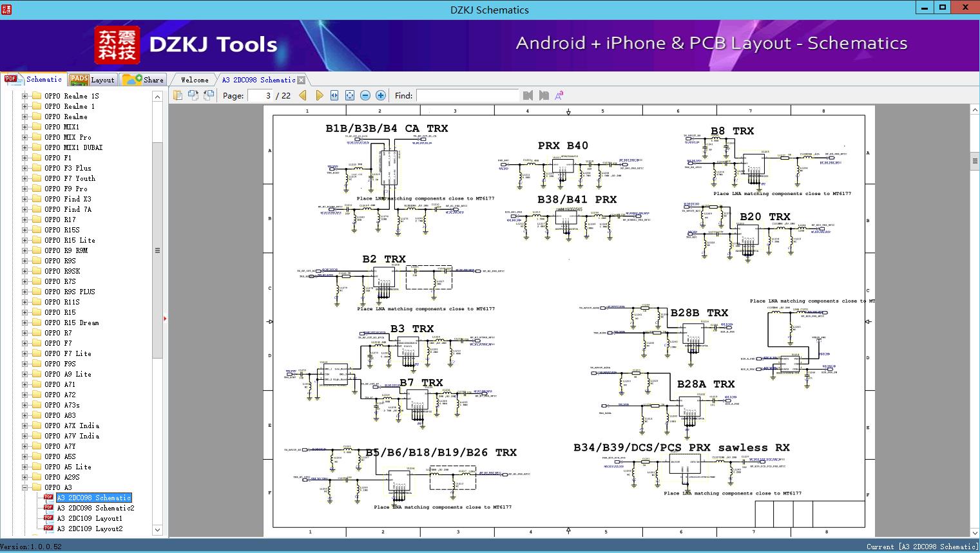980x553 pixels.
Task: Switch to the Layout tab
Action: point(92,80)
